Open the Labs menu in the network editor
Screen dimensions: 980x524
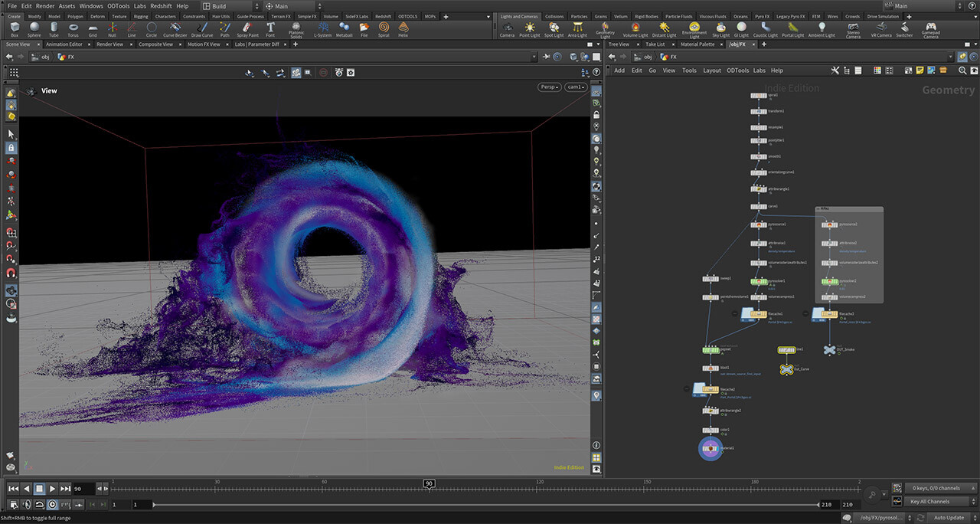[x=759, y=70]
